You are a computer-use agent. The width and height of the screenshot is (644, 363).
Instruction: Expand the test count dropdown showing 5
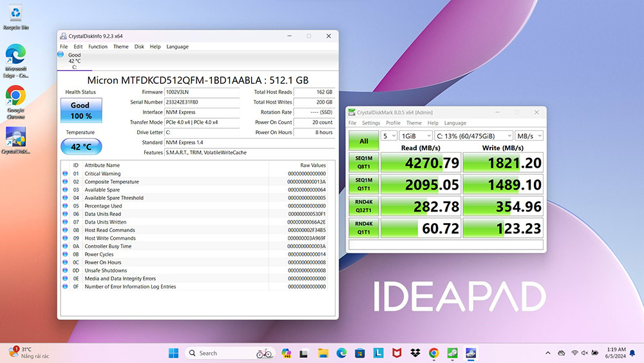point(389,135)
